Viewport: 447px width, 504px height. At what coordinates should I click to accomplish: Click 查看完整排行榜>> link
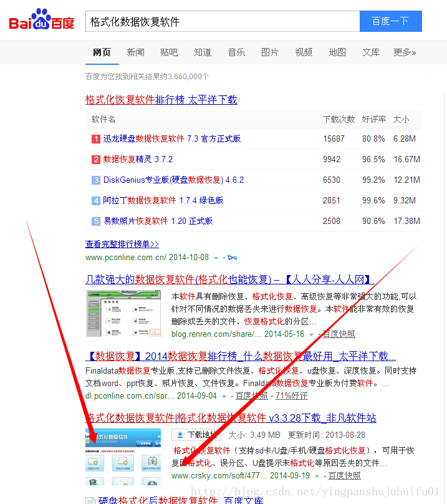[x=122, y=244]
